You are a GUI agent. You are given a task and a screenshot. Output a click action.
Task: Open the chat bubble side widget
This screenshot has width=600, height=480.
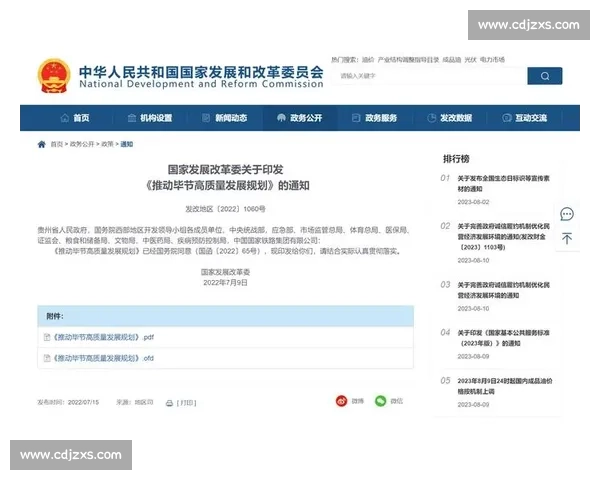(x=567, y=214)
